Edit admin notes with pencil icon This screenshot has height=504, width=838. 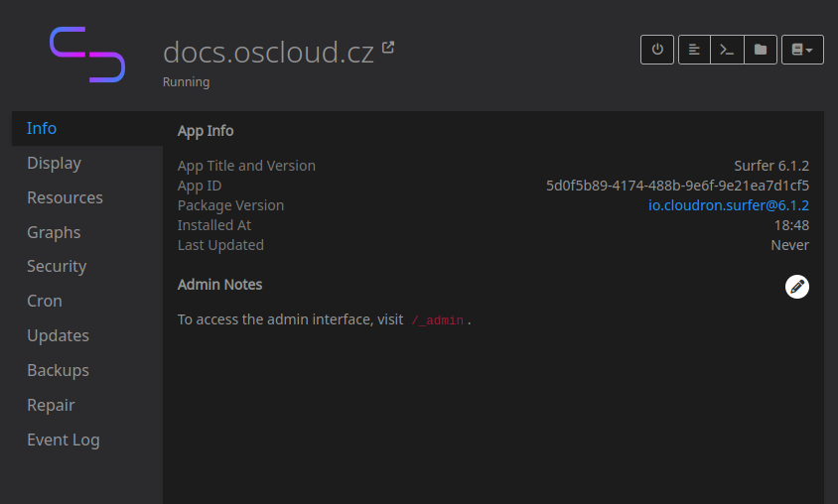click(796, 287)
